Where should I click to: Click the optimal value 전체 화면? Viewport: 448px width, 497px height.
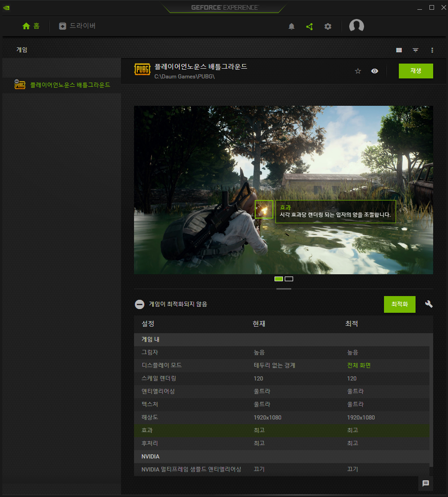(358, 366)
